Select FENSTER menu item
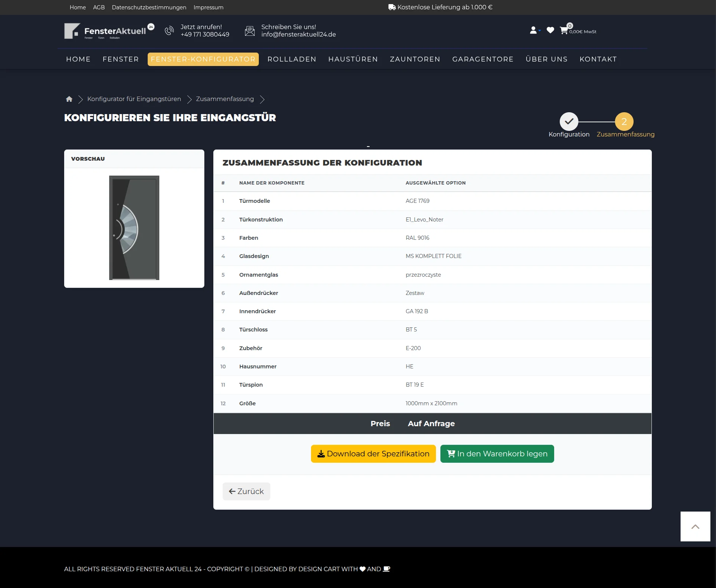The image size is (716, 588). (x=121, y=59)
